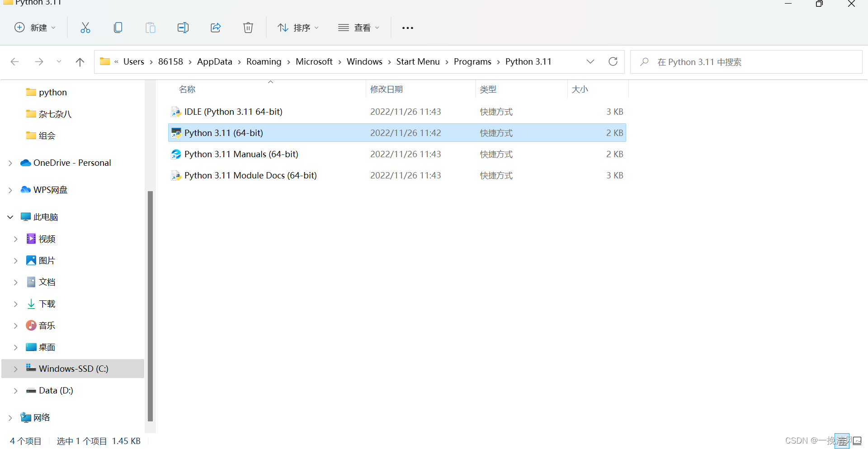Click the Rename icon in the toolbar
Viewport: 868px width, 449px height.
click(183, 28)
